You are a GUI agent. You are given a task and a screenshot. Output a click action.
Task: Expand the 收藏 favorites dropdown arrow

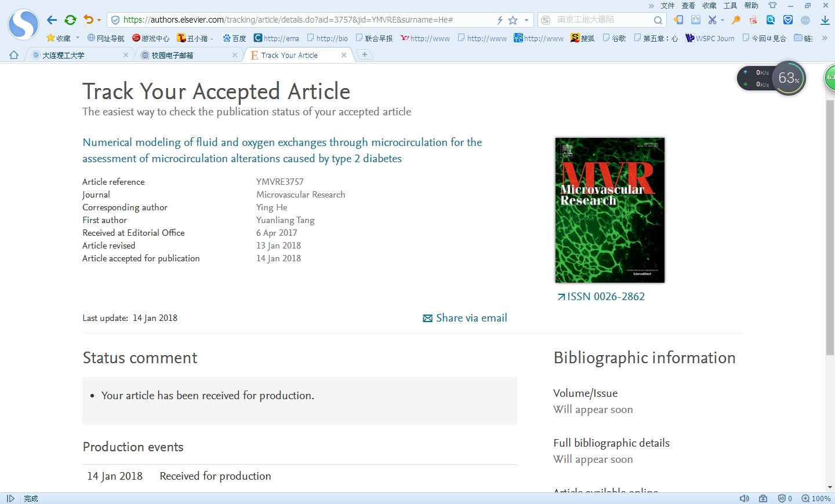78,38
